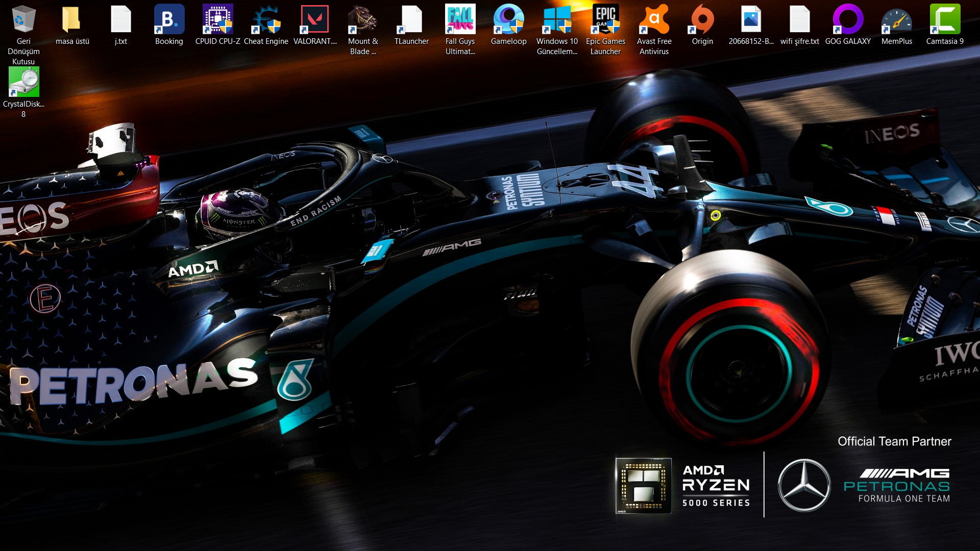
Task: Open Avast Free Antivirus
Action: point(654,30)
